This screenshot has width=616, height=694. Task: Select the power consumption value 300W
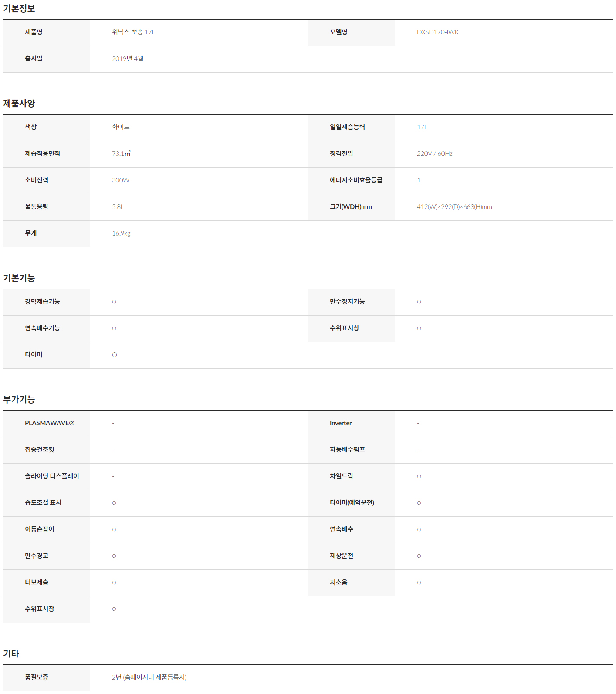[121, 180]
